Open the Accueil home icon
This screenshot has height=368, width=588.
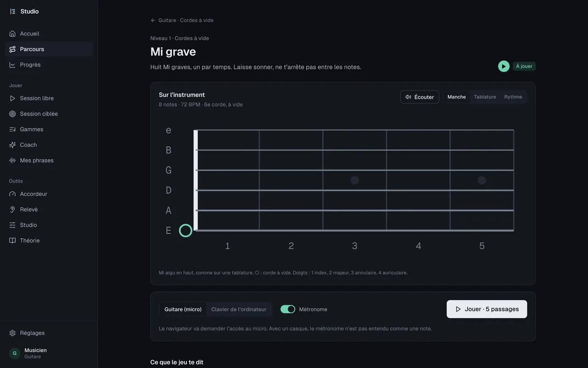[12, 34]
